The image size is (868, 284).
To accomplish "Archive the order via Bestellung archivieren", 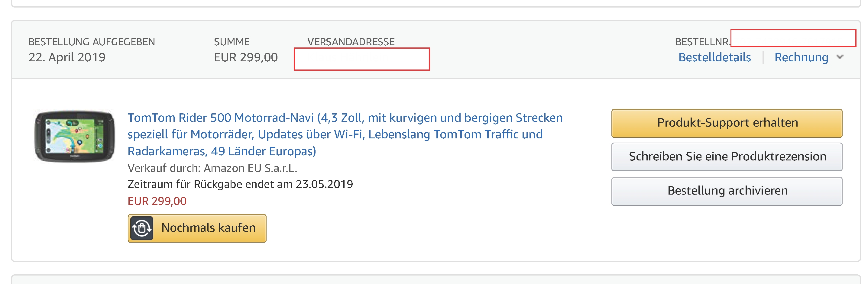I will (x=727, y=191).
